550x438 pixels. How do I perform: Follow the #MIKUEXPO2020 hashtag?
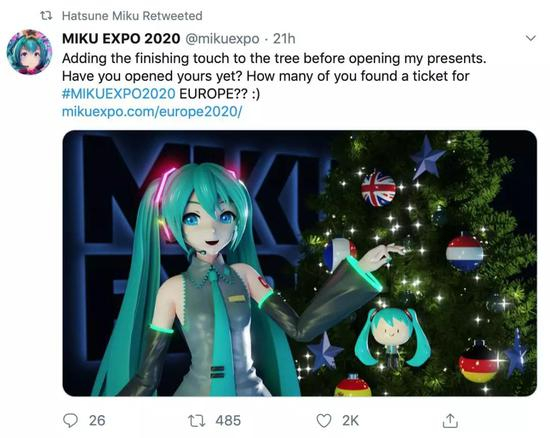[x=119, y=94]
